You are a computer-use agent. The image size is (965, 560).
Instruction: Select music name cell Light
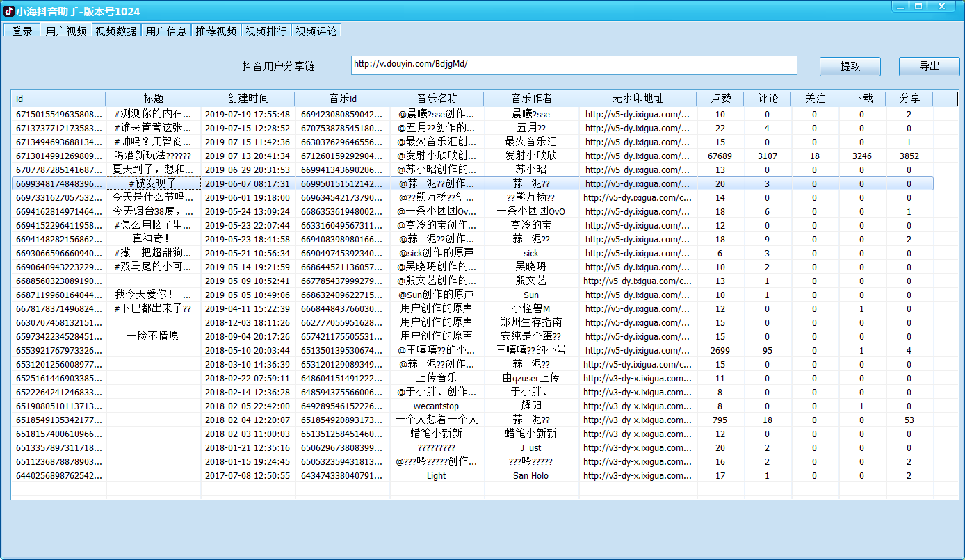(437, 475)
